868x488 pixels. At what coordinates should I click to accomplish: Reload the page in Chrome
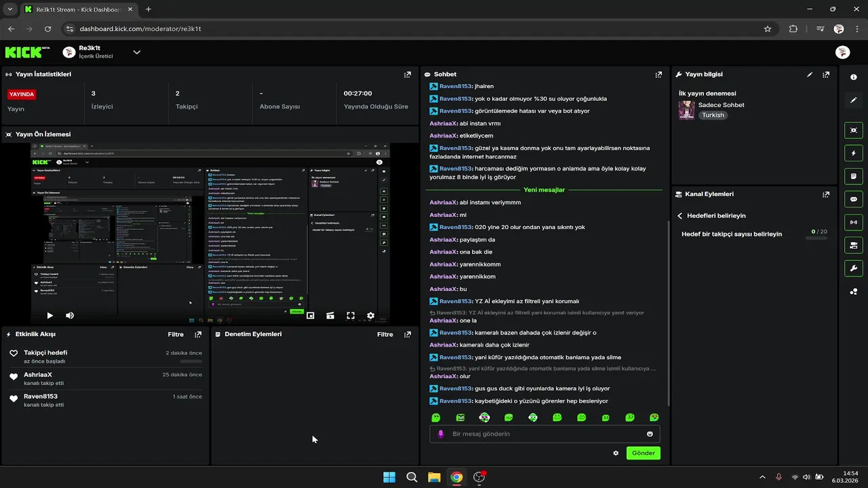47,29
